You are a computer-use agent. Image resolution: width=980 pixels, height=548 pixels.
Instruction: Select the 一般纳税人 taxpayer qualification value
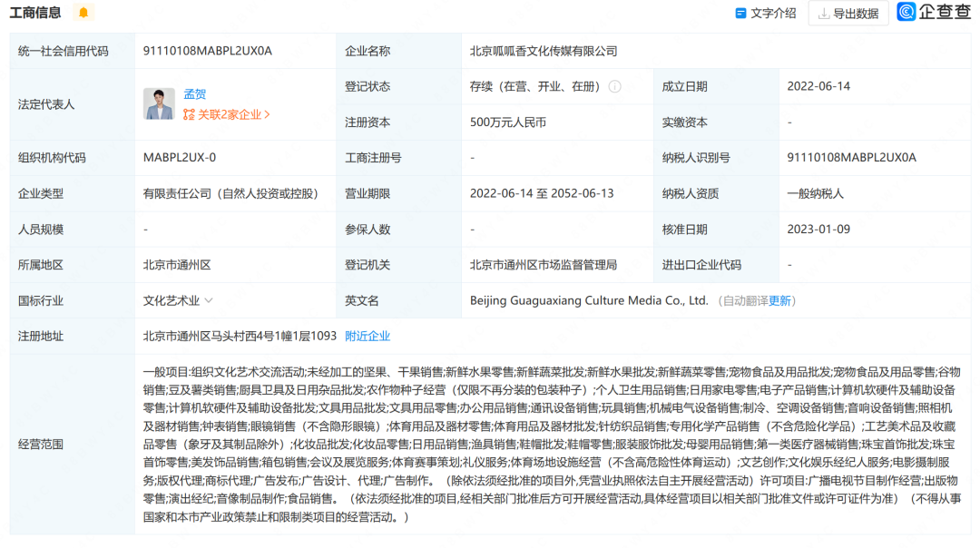pyautogui.click(x=815, y=194)
